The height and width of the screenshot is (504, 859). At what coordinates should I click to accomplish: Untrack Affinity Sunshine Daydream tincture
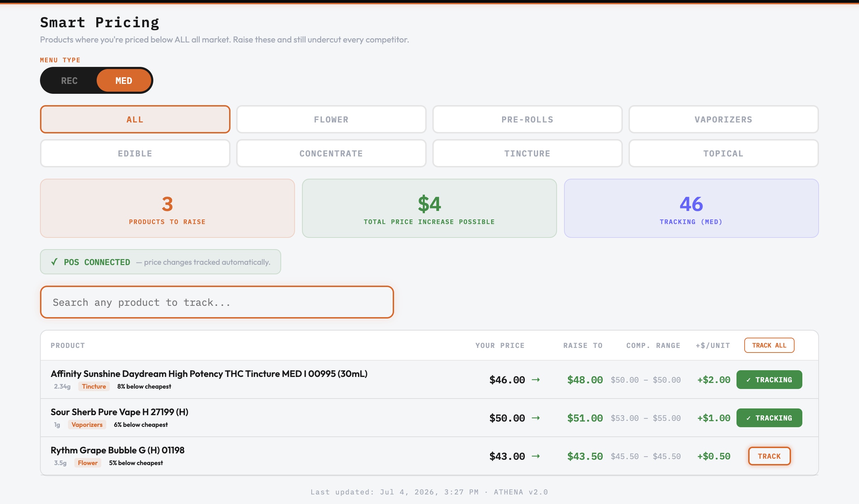(x=769, y=380)
